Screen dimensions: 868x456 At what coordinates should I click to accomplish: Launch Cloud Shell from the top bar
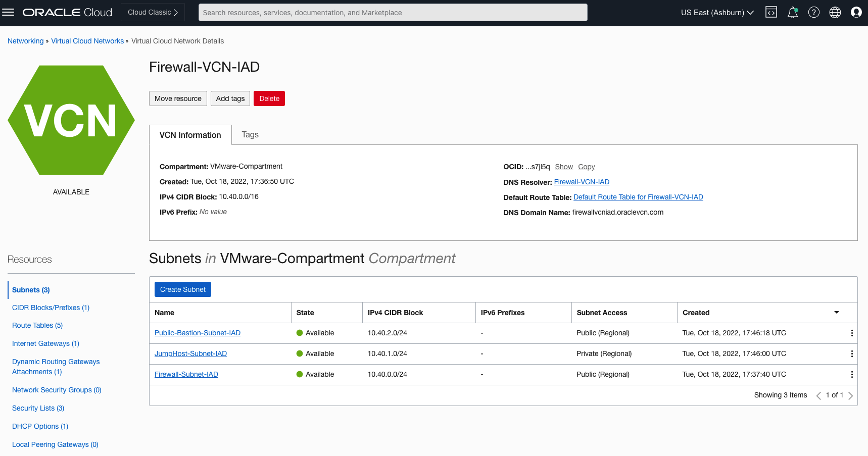point(771,12)
